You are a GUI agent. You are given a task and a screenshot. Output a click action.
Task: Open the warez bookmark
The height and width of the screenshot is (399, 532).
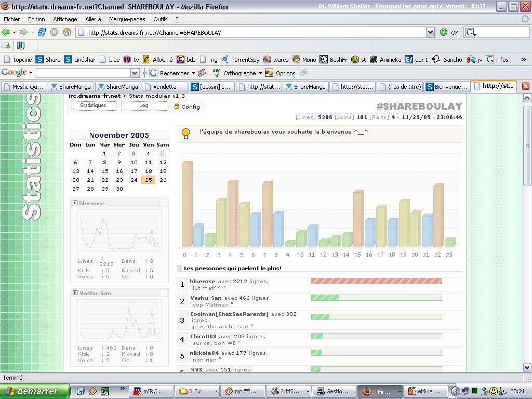[276, 60]
